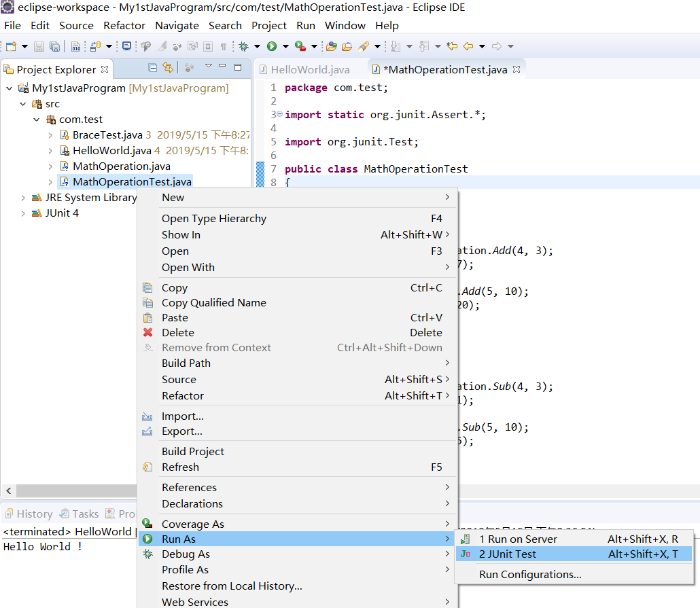
Task: Select 2 JUnit Test from Run As submenu
Action: point(574,554)
